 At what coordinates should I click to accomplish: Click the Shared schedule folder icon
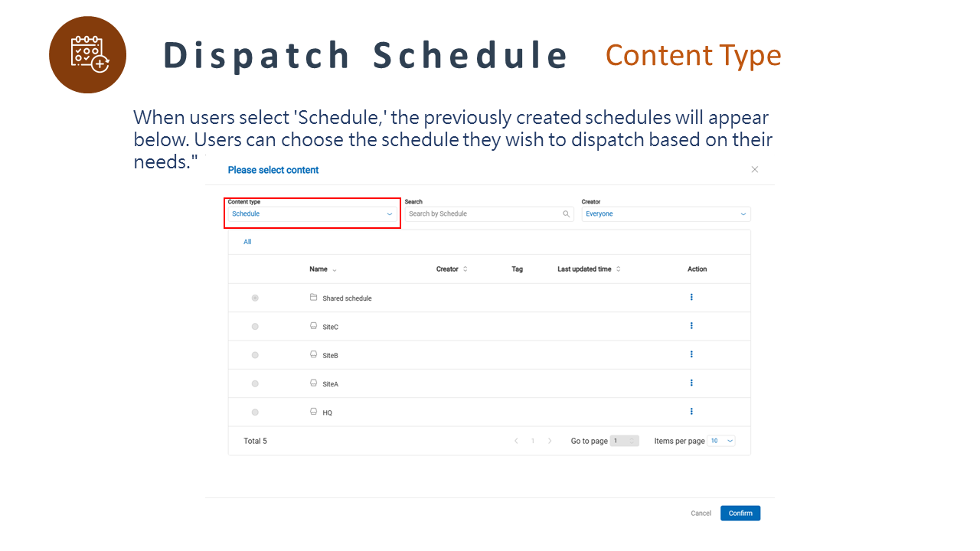[x=313, y=298]
